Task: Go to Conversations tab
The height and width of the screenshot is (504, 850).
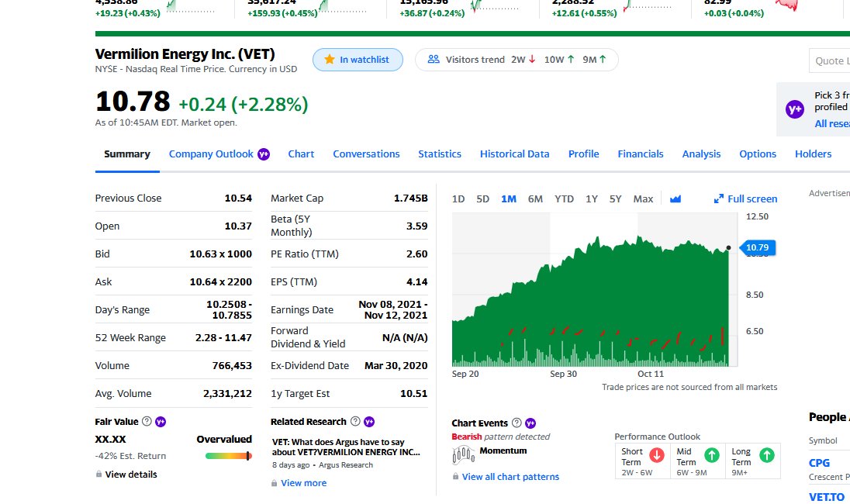Action: [x=366, y=154]
